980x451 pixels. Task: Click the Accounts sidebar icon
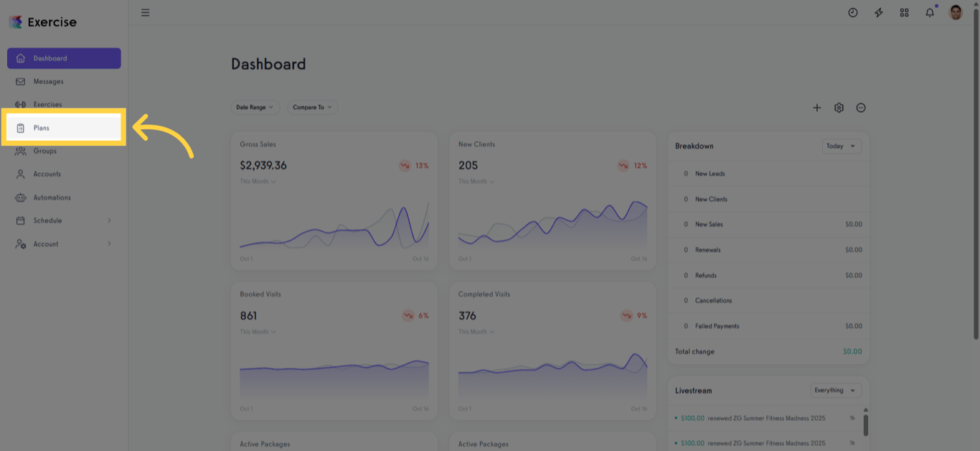pyautogui.click(x=47, y=174)
